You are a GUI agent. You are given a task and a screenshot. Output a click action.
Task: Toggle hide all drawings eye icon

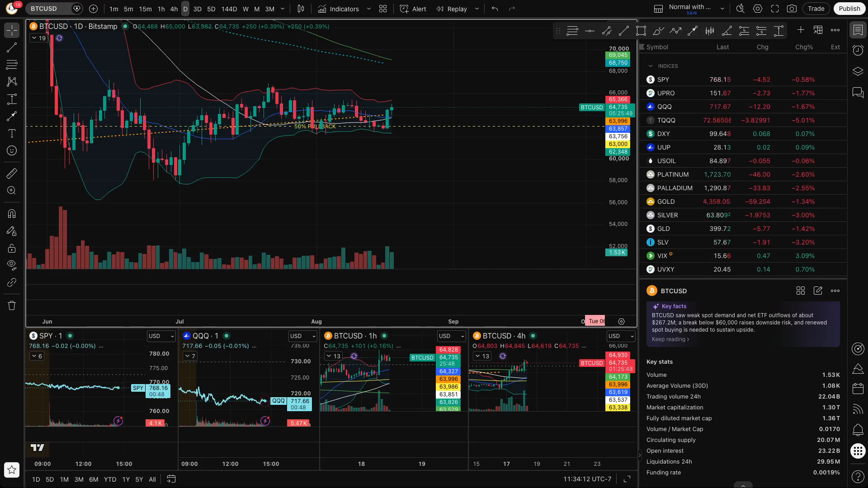(x=12, y=264)
